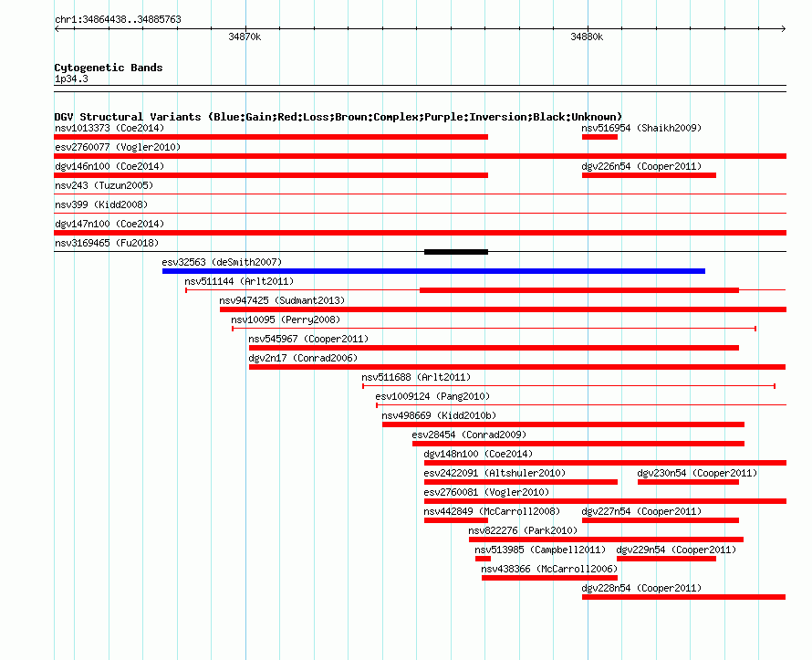Screen dimensions: 812x660
Task: Click the nsv442849 red loss bar
Action: point(455,520)
